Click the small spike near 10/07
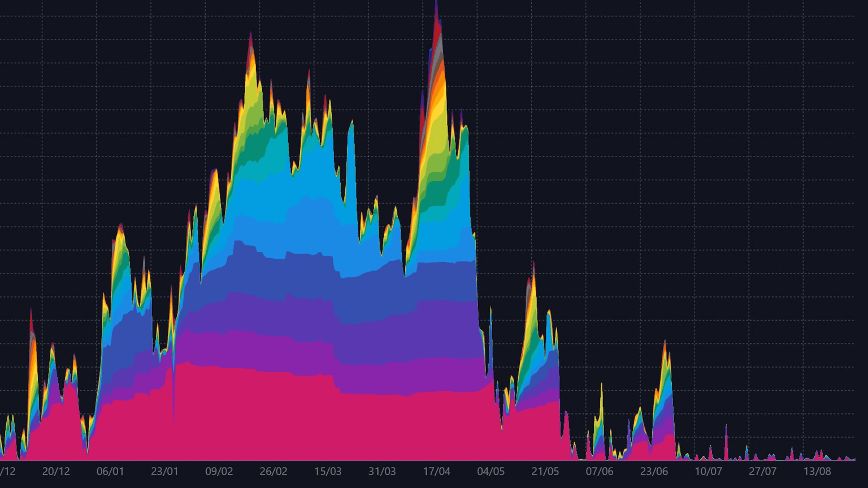The image size is (868, 488). point(726,441)
